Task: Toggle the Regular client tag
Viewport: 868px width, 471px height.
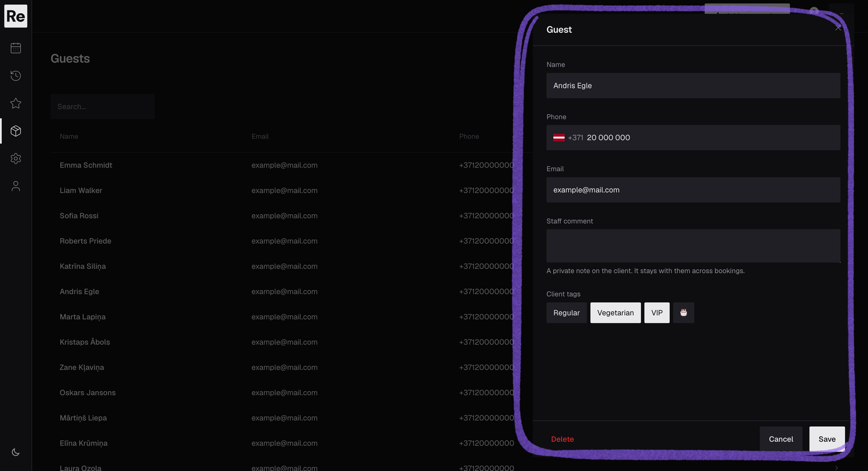Action: point(567,313)
